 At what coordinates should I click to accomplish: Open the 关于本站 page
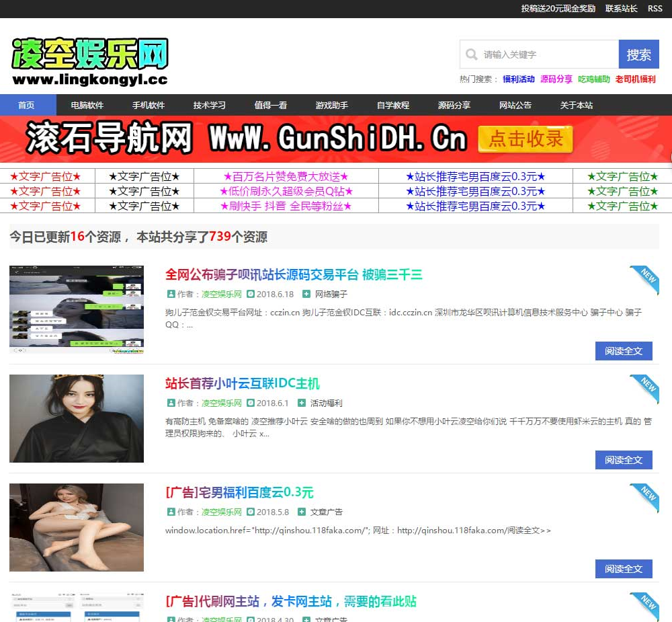point(577,105)
